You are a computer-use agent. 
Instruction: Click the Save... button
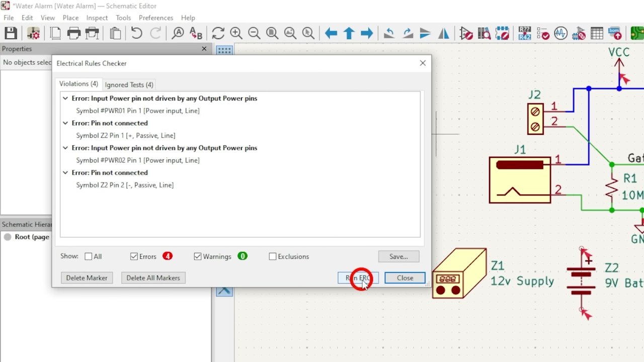coord(398,256)
